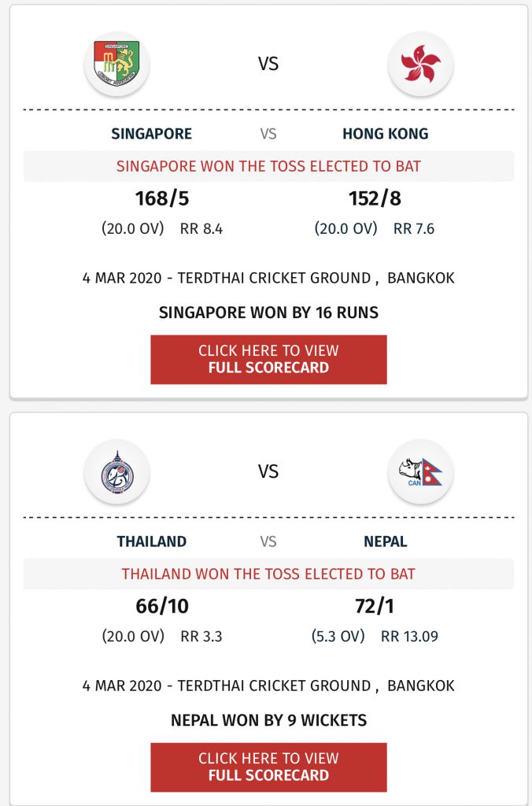Click Hong Kong's score 152/8
Viewport: 532px width, 806px height.
[375, 198]
